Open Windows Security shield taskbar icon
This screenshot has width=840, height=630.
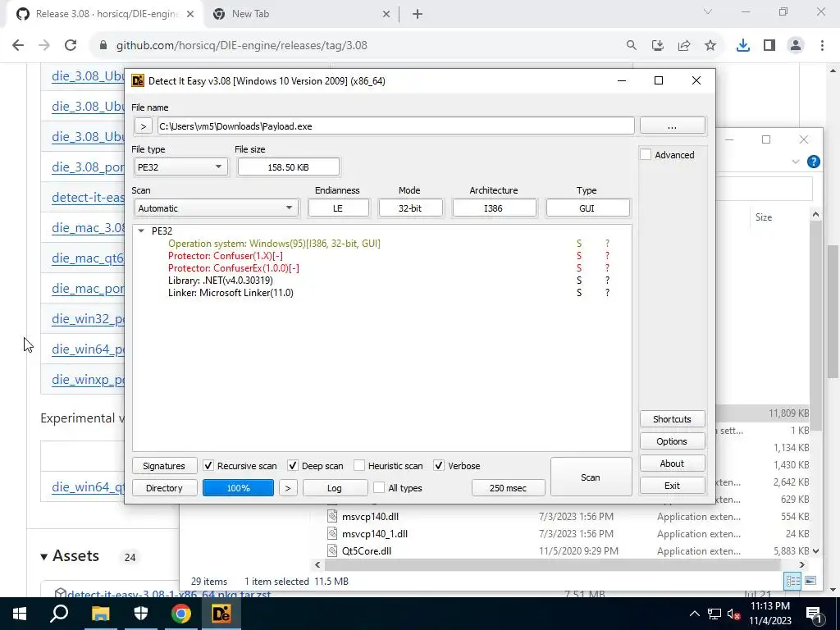click(141, 614)
